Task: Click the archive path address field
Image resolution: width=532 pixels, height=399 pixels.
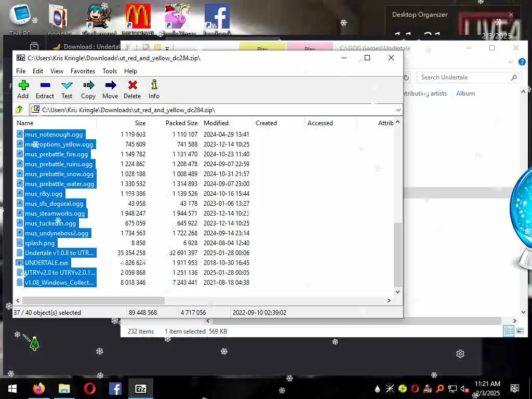Action: pyautogui.click(x=216, y=110)
